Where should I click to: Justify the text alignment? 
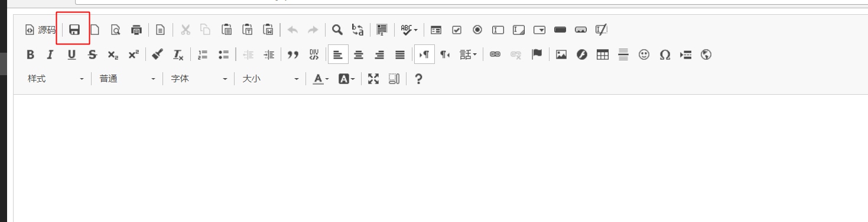(400, 54)
